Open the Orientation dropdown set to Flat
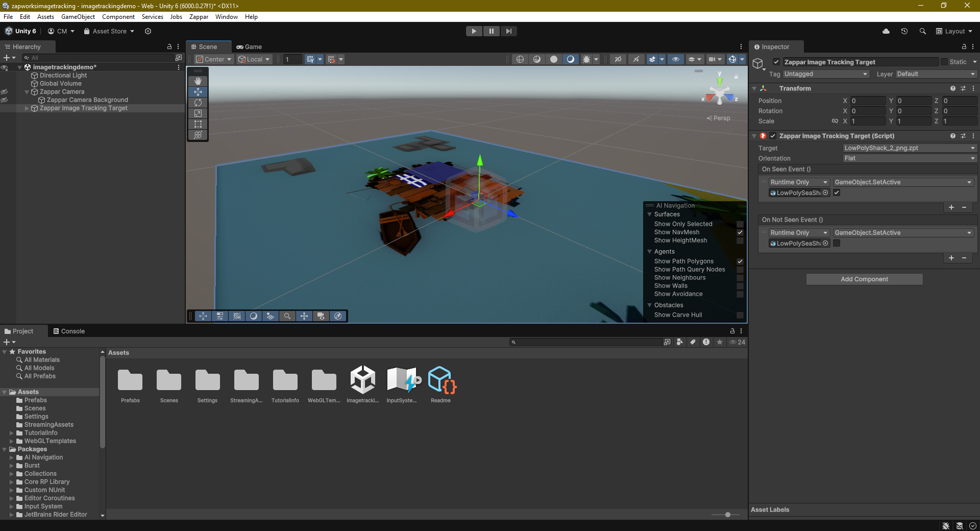980x531 pixels. [909, 158]
